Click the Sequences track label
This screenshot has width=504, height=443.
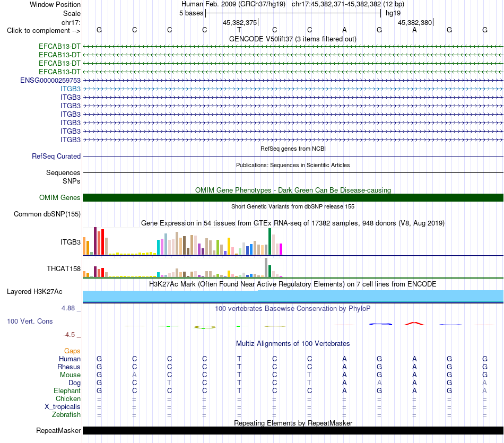[x=63, y=172]
